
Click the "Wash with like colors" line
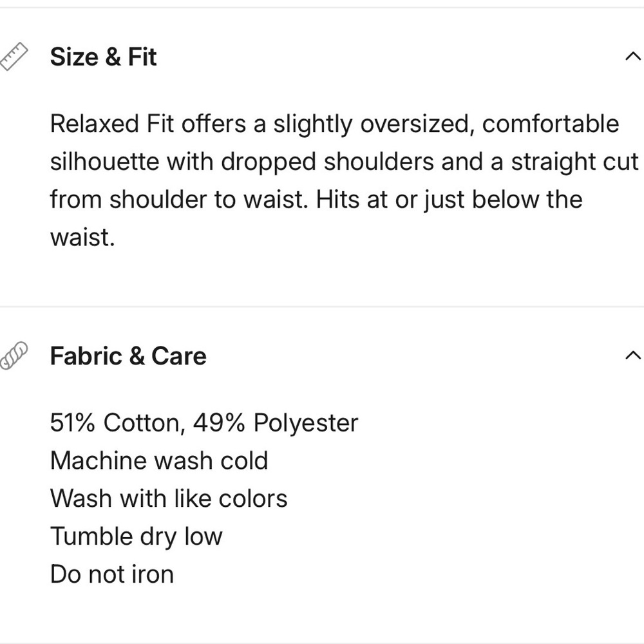169,498
